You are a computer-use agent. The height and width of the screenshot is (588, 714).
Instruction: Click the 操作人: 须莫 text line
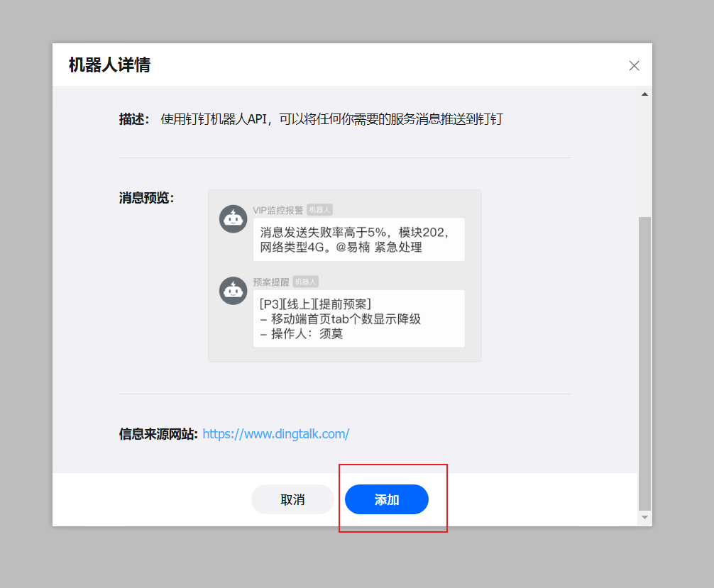[302, 333]
